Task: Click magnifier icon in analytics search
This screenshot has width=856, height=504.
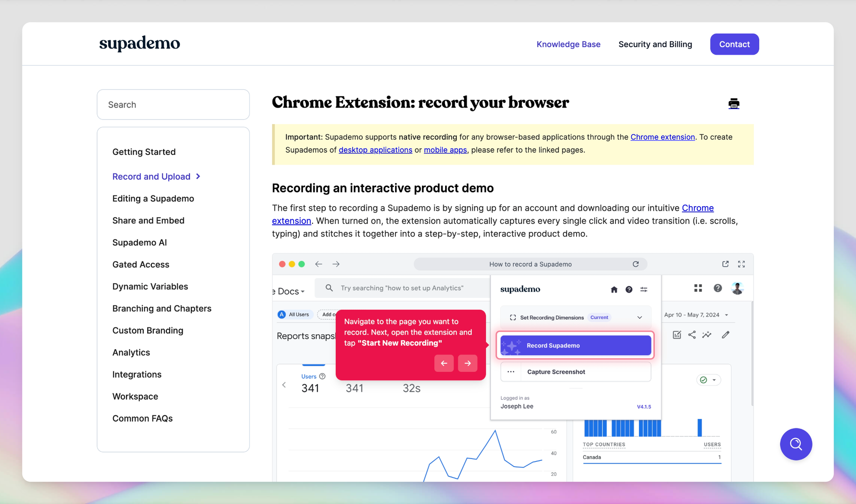Action: point(329,288)
